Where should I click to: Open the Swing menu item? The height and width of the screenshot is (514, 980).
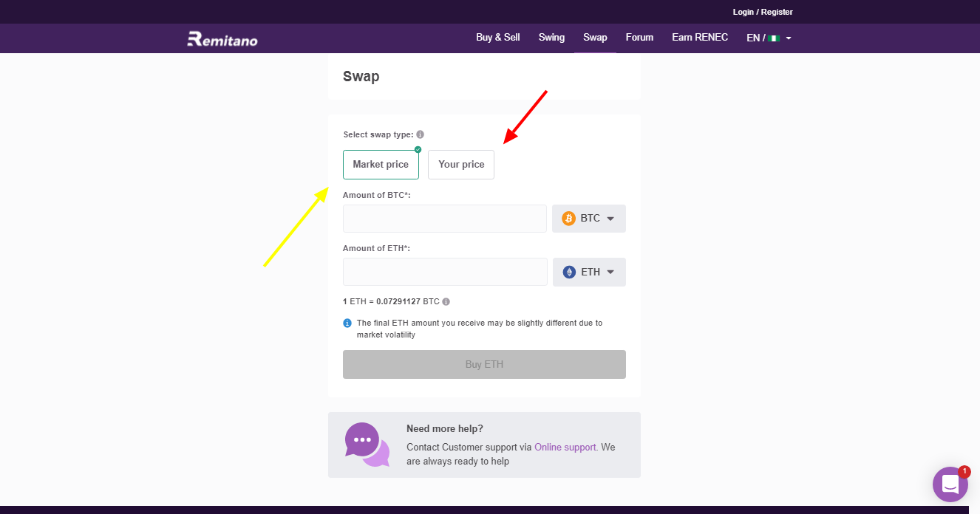(x=551, y=37)
